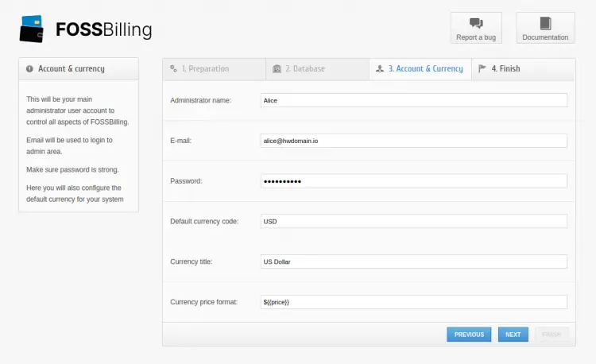The width and height of the screenshot is (596, 364).
Task: Focus the E-mail input field
Action: click(414, 141)
